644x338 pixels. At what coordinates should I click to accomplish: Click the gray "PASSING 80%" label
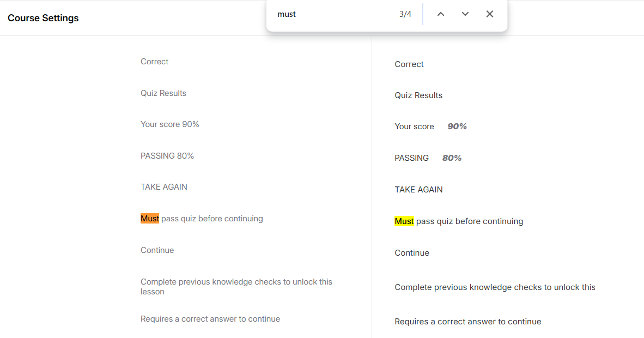(x=167, y=156)
